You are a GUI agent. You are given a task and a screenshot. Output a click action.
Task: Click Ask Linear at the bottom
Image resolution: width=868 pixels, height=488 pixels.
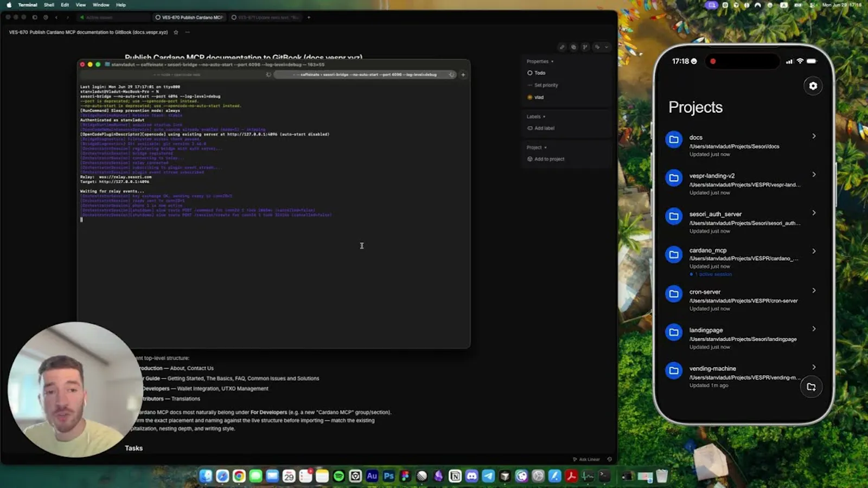click(x=586, y=459)
